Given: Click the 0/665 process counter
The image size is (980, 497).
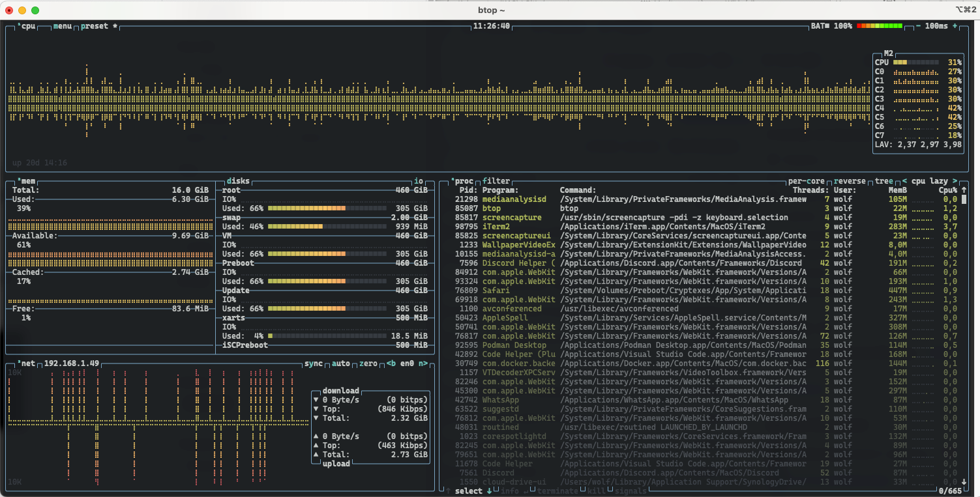Looking at the screenshot, I should click(950, 490).
